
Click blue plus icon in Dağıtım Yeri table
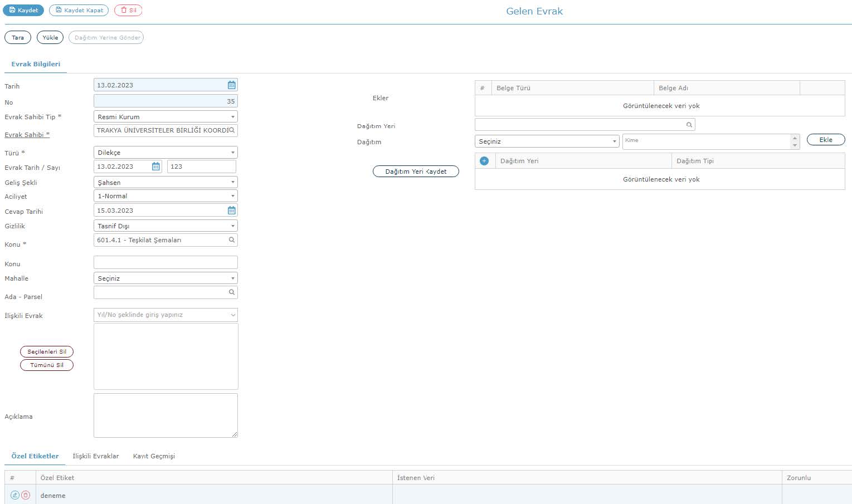coord(484,161)
